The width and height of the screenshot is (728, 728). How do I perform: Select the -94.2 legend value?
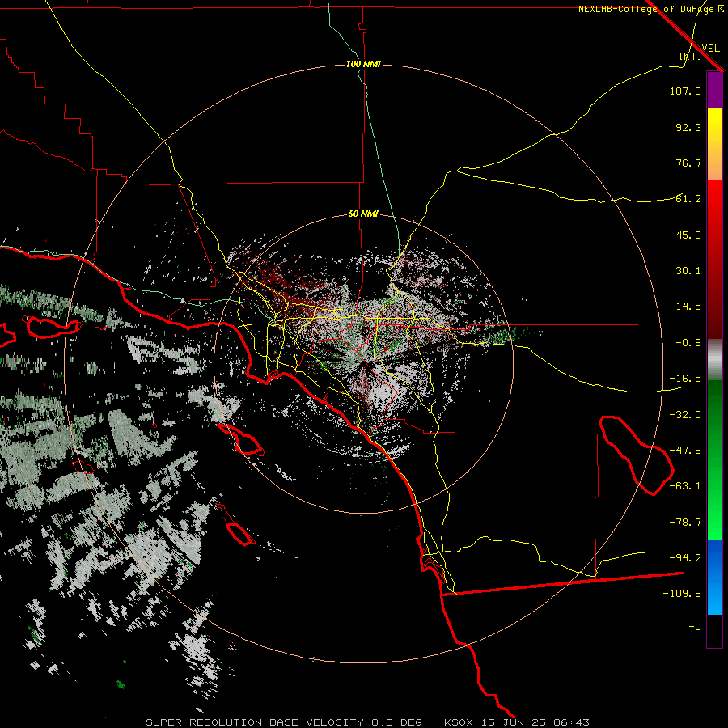pyautogui.click(x=685, y=557)
